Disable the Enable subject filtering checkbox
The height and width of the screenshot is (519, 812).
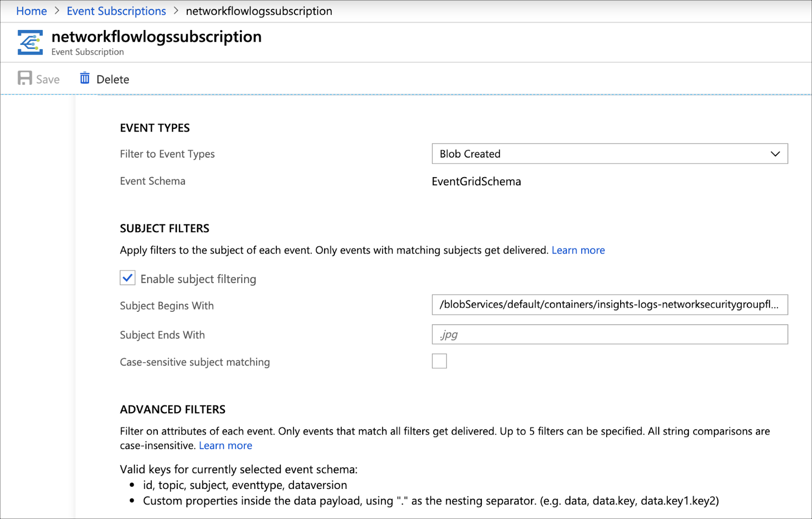click(x=127, y=278)
